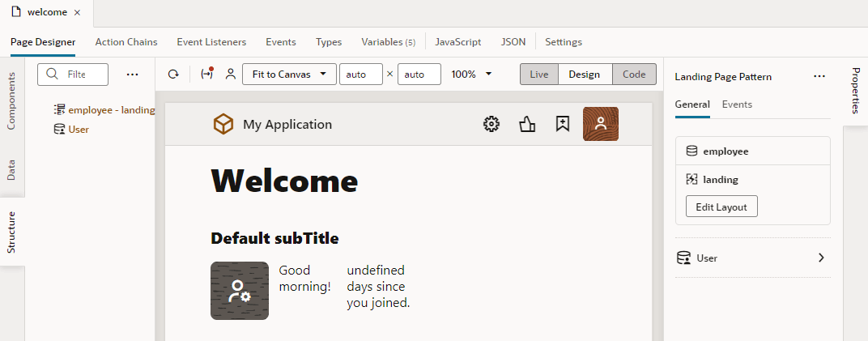
Task: Open the Fit to Canvas dropdown
Action: [290, 75]
